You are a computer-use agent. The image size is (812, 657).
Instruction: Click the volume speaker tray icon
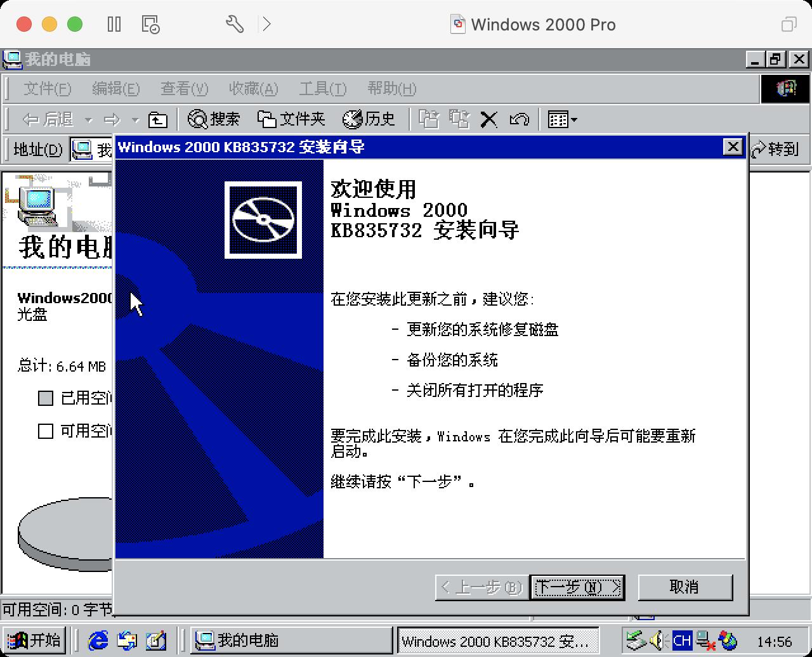[x=658, y=641]
